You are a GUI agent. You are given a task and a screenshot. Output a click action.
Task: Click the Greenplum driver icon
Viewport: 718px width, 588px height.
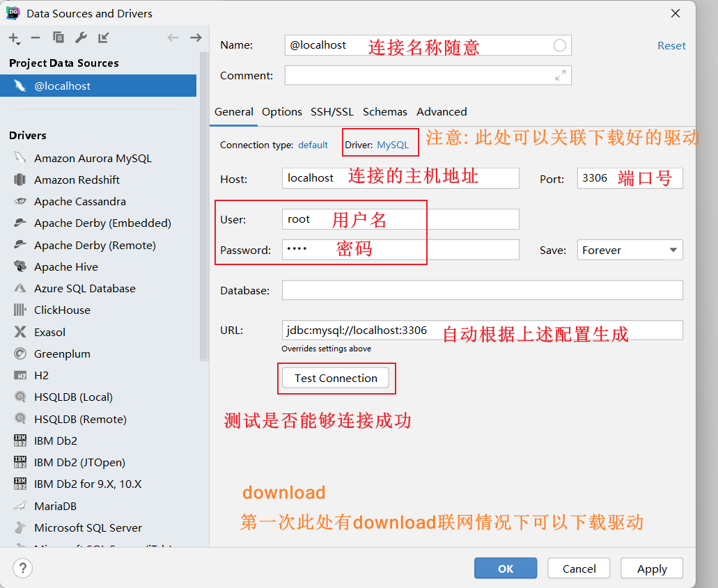pyautogui.click(x=20, y=353)
